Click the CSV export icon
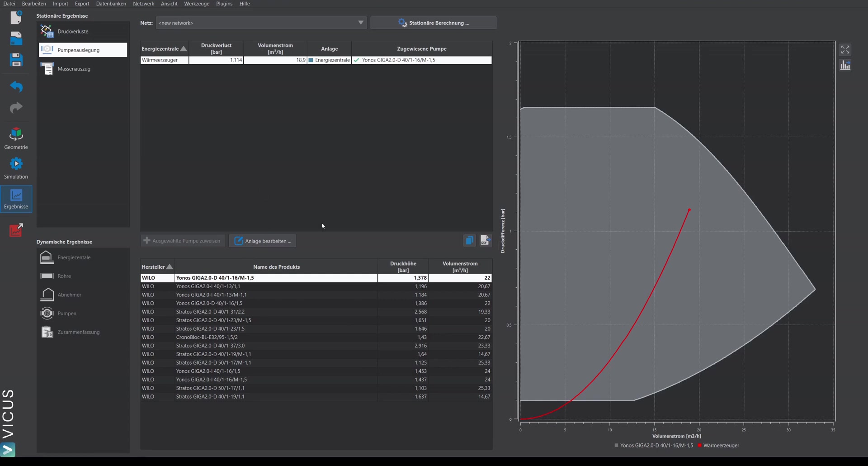Screen dimensions: 868x466 [486, 241]
